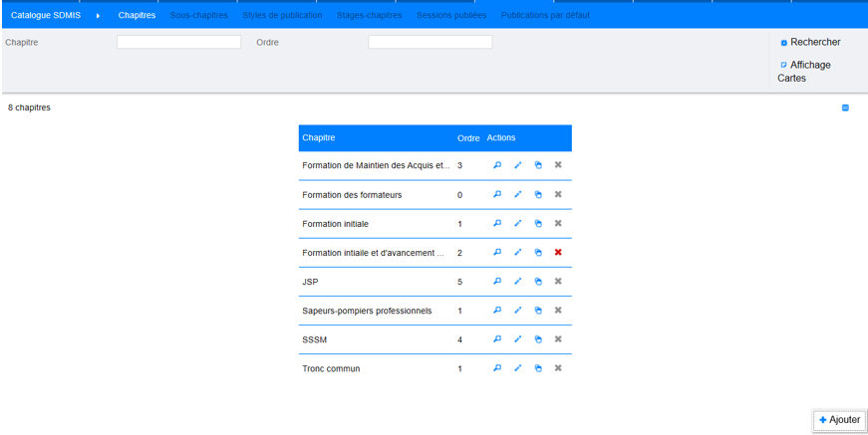The width and height of the screenshot is (868, 435).
Task: Open the Sous-chapitres tab
Action: click(x=198, y=16)
